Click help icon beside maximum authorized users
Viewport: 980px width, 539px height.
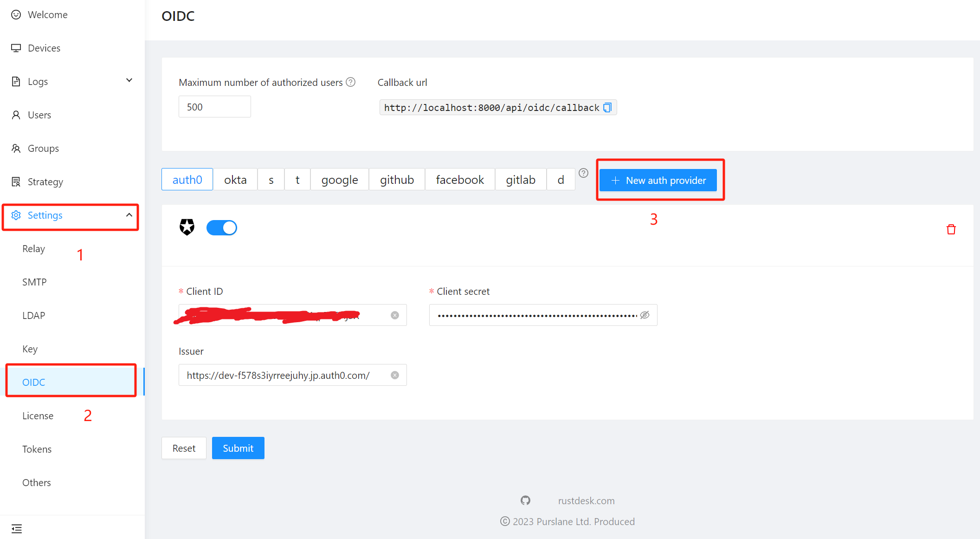pos(351,82)
